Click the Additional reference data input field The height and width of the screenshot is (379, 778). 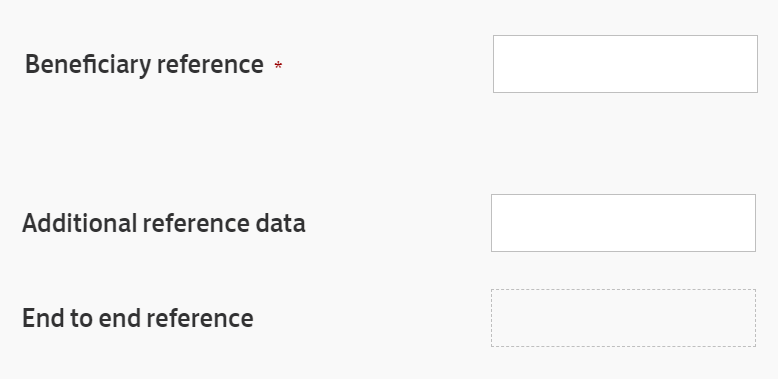(x=623, y=223)
